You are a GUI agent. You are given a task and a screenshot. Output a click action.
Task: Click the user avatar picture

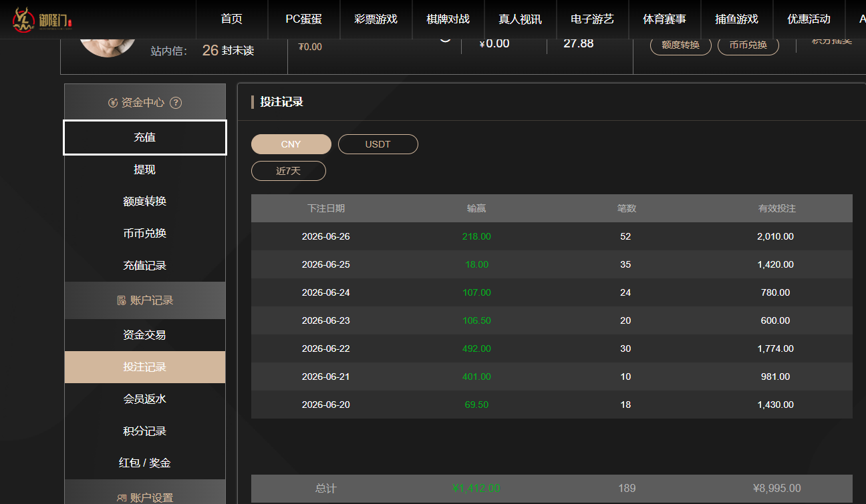click(x=108, y=47)
